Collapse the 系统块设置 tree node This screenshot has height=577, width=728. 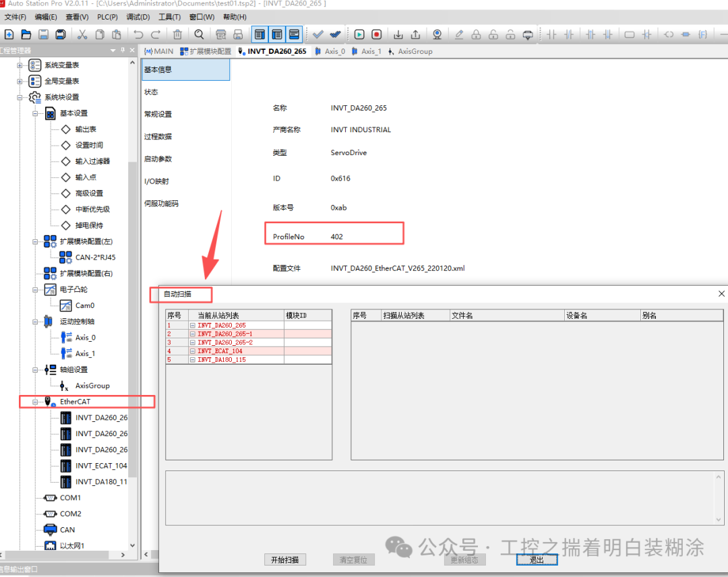click(x=20, y=97)
